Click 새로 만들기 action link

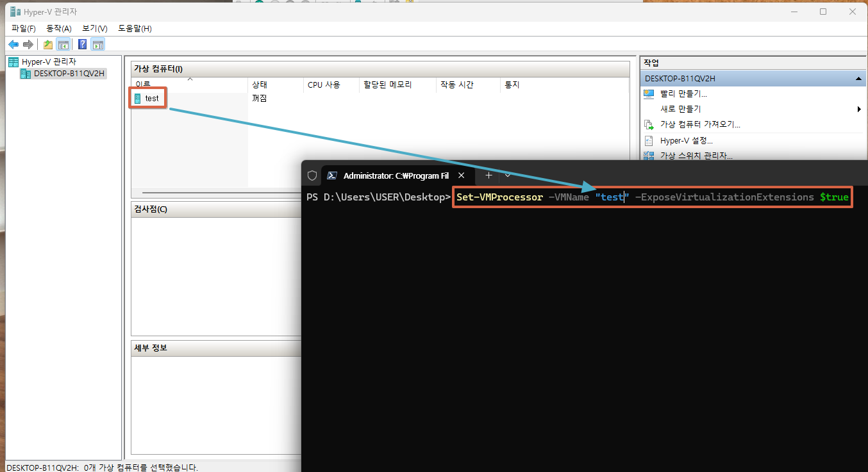tap(681, 109)
